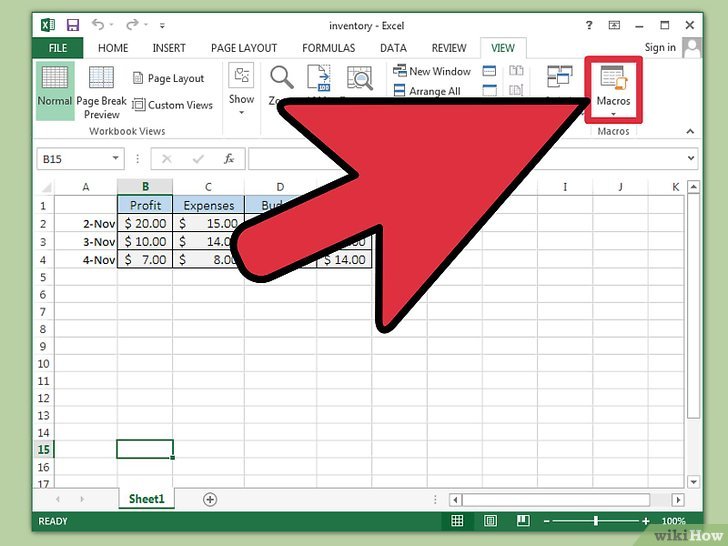Click Arrange All windows
The width and height of the screenshot is (728, 546).
(x=427, y=91)
